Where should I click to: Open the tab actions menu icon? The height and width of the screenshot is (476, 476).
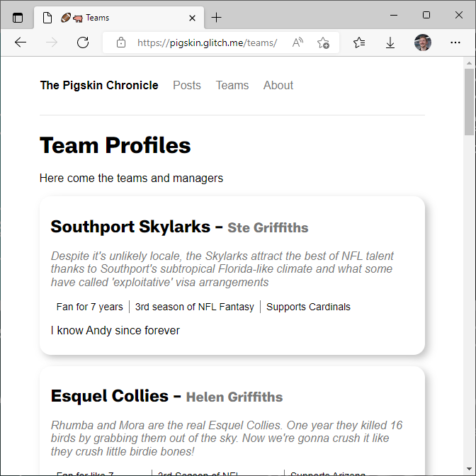coord(18,18)
